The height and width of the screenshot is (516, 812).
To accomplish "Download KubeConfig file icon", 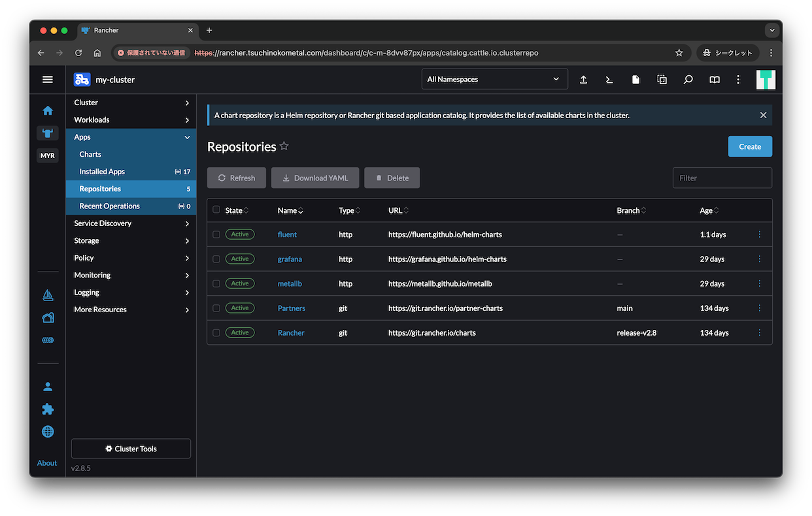I will click(635, 79).
